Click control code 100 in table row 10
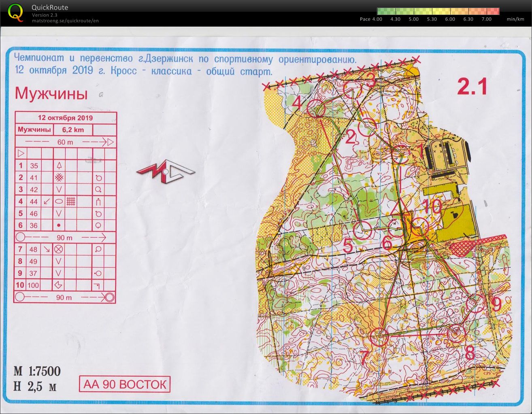The image size is (532, 414). 33,285
